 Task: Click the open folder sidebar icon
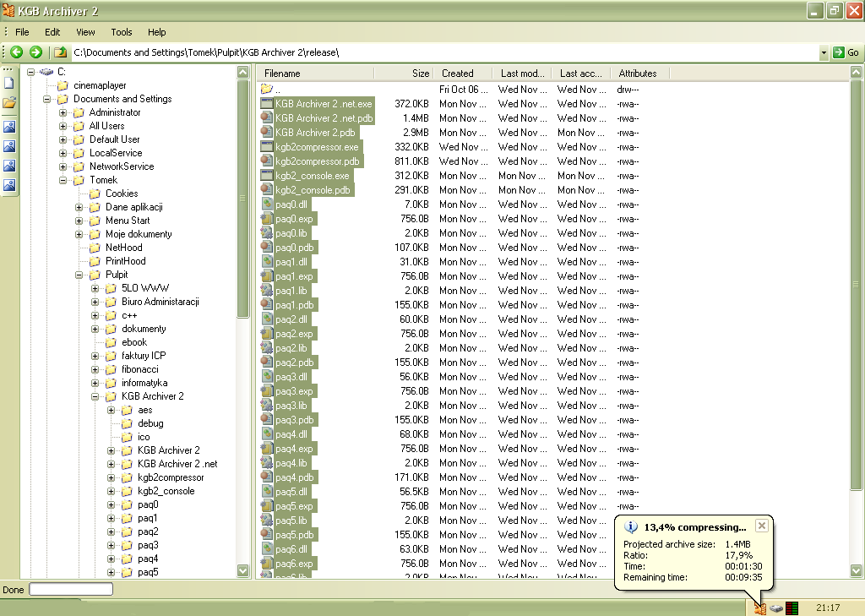point(9,103)
